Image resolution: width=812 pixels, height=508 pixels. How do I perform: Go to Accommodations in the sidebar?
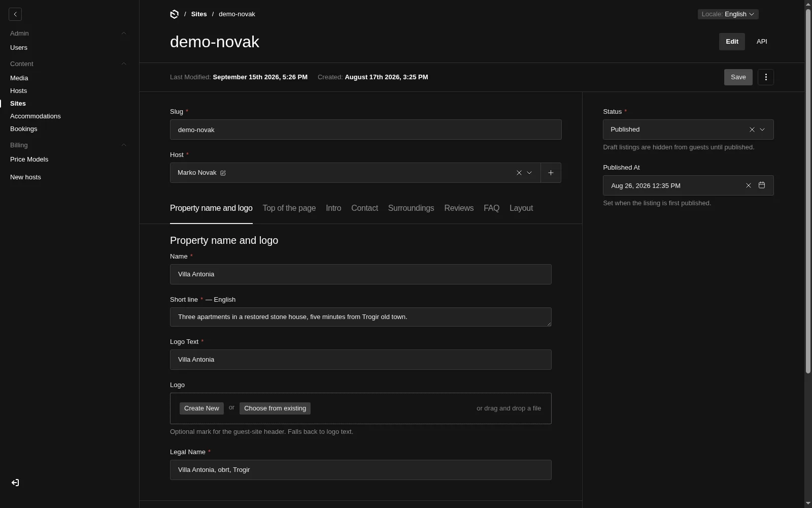click(36, 116)
